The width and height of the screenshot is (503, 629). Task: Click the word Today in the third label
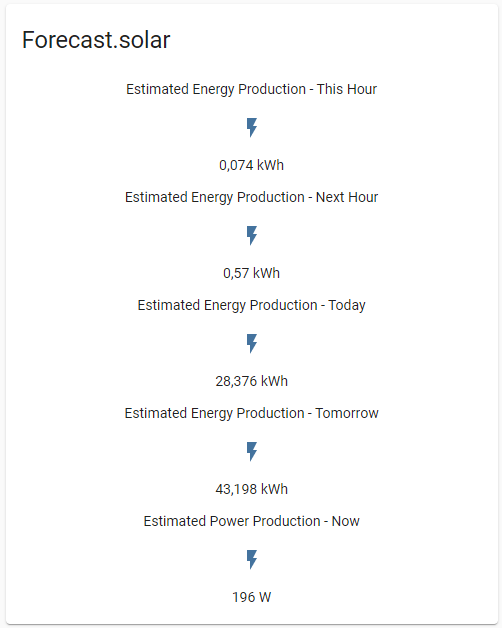coord(347,305)
